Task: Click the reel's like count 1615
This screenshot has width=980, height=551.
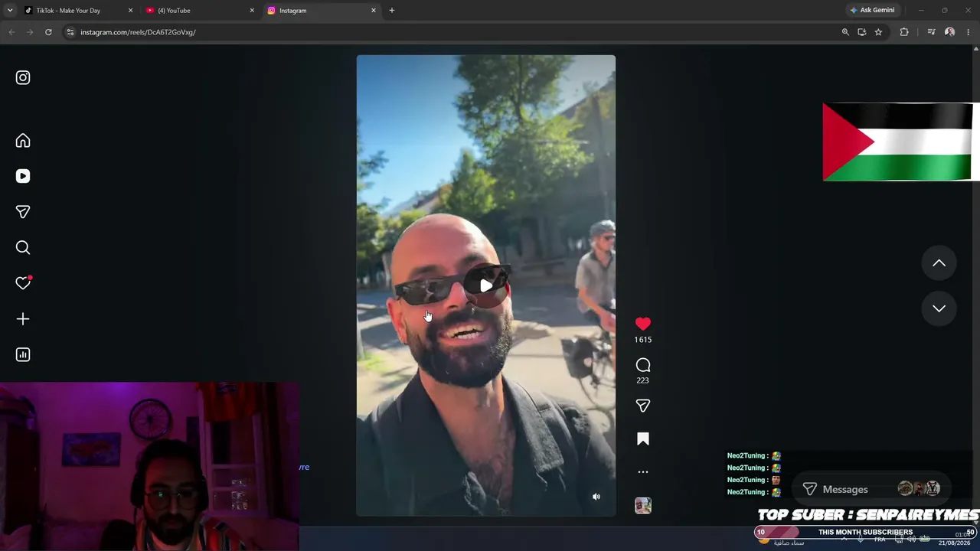Action: pyautogui.click(x=643, y=340)
